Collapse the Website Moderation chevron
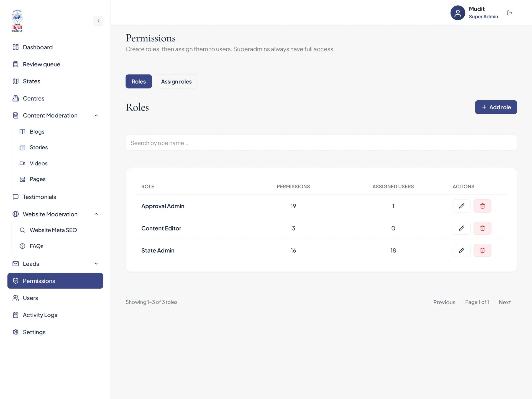This screenshot has width=532, height=399. point(96,214)
